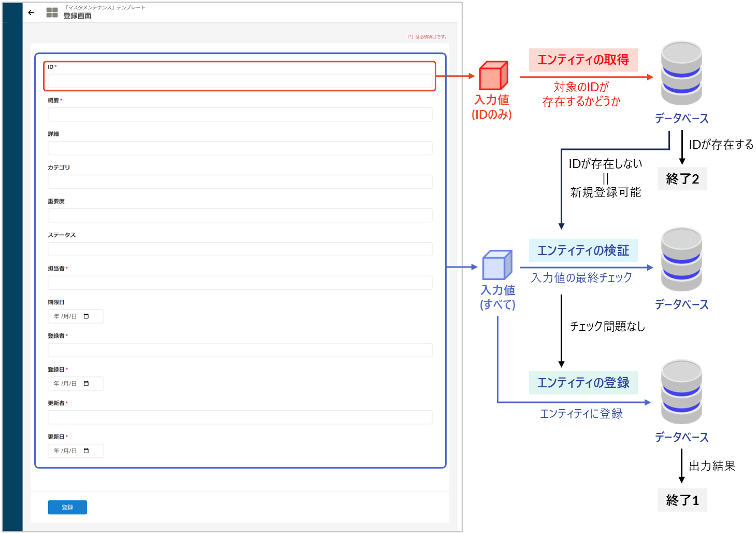Open the grid menu icon in header
The image size is (756, 533).
tap(52, 12)
